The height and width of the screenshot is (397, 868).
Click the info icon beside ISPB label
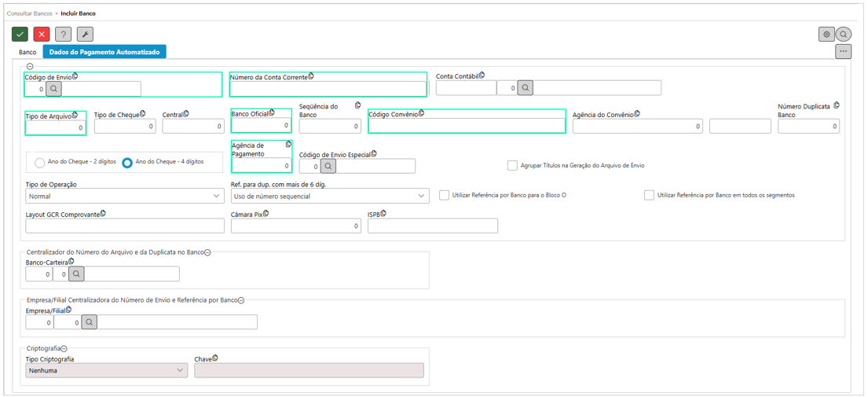point(383,212)
